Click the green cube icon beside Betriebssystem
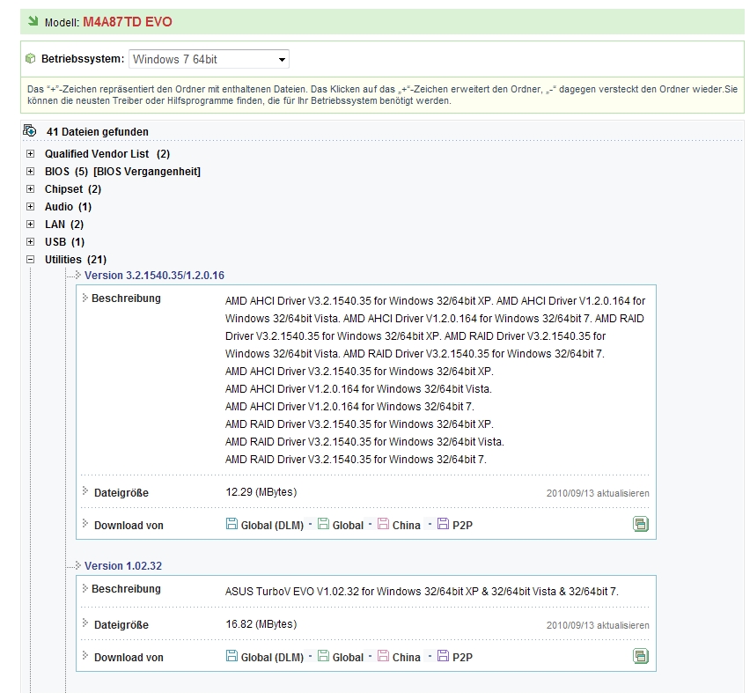The image size is (750, 700). 30,59
